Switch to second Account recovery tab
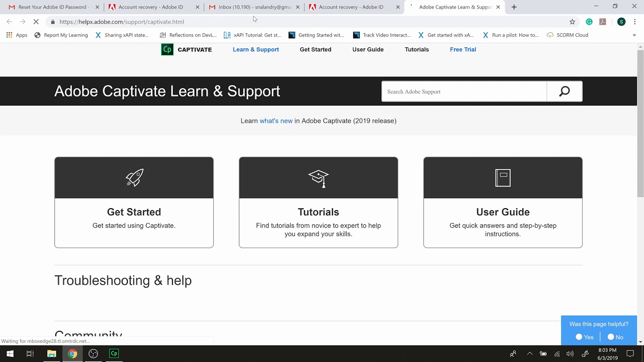 (x=354, y=7)
